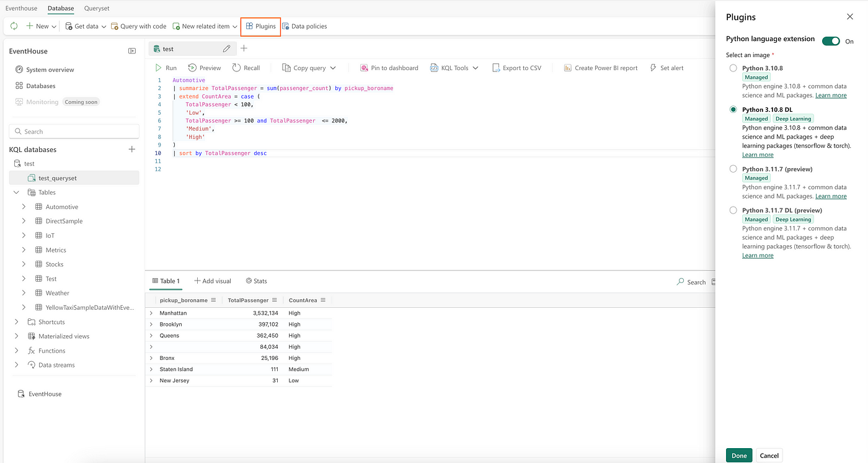The height and width of the screenshot is (463, 868).
Task: Open the EventHouse item at sidebar bottom
Action: point(40,394)
